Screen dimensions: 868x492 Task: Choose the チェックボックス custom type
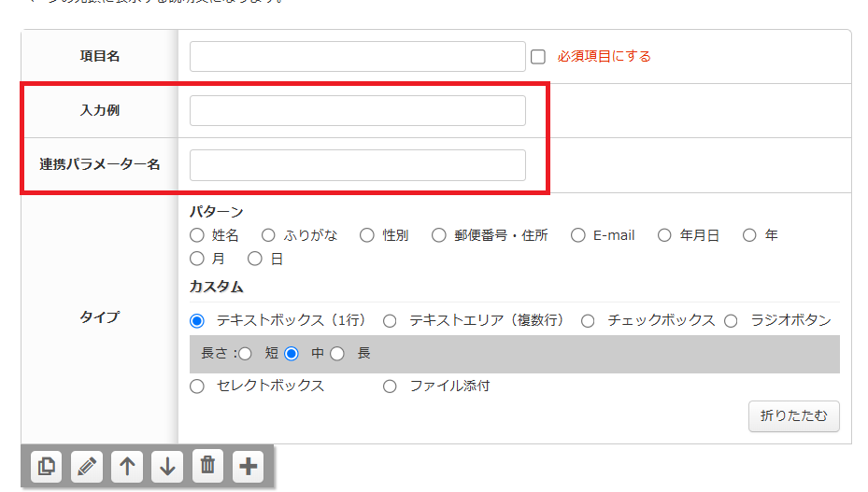588,320
